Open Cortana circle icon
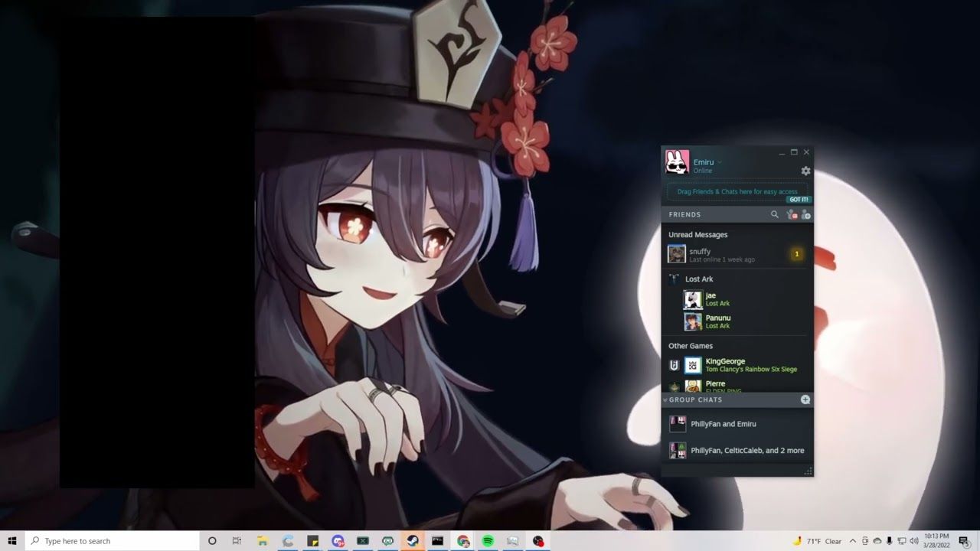This screenshot has height=551, width=980. 212,541
